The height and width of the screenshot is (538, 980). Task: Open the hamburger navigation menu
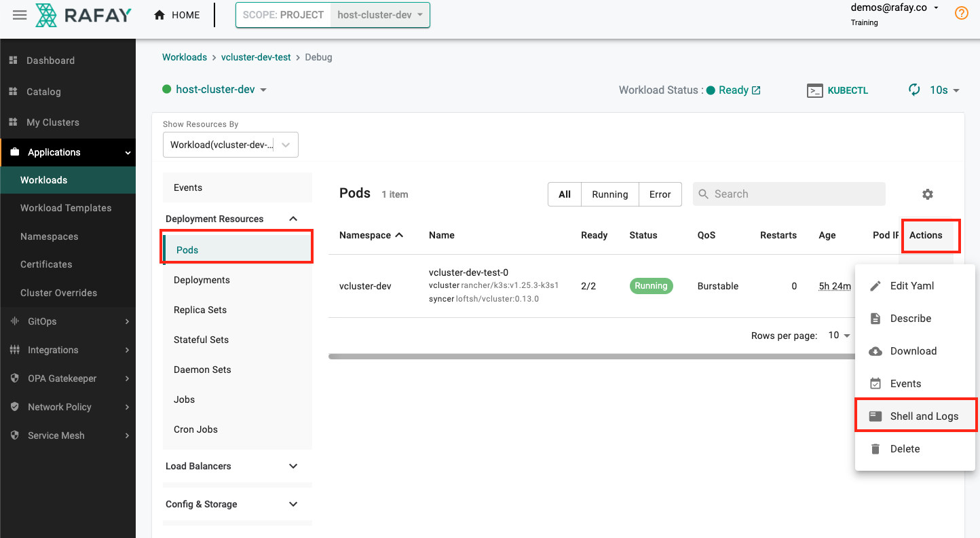tap(20, 15)
